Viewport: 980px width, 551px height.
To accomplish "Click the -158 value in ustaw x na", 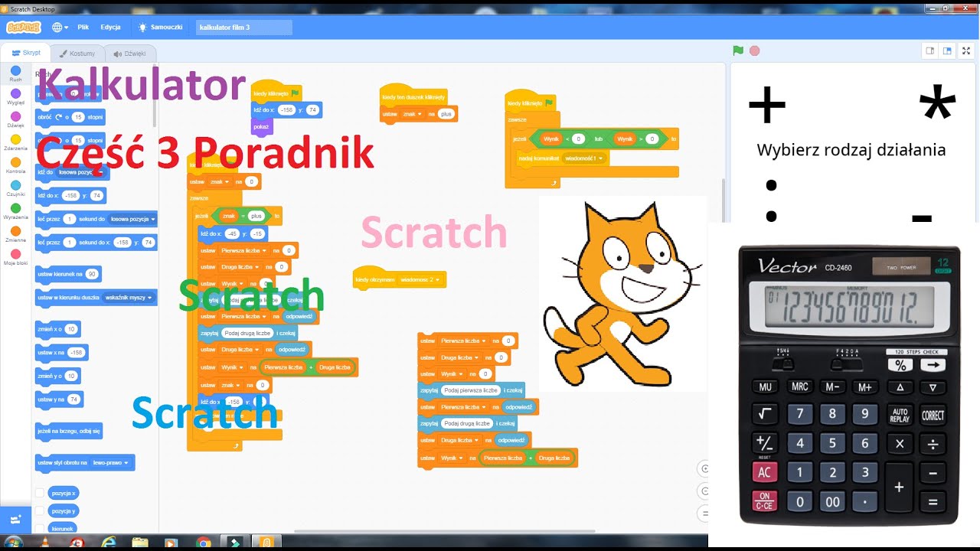I will pyautogui.click(x=75, y=353).
